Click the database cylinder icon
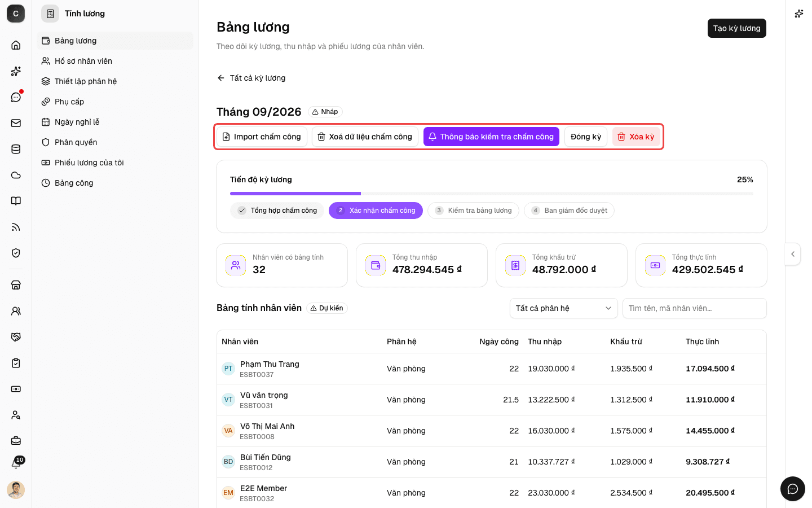812x508 pixels. tap(16, 149)
